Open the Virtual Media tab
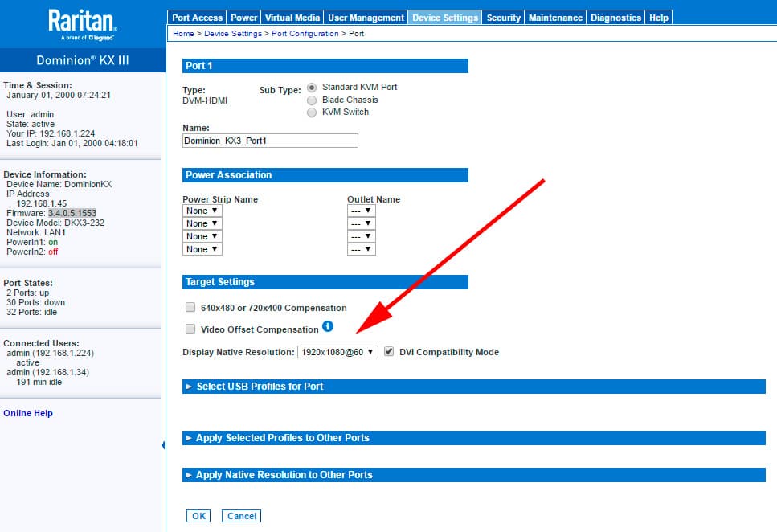Image resolution: width=777 pixels, height=532 pixels. [292, 18]
